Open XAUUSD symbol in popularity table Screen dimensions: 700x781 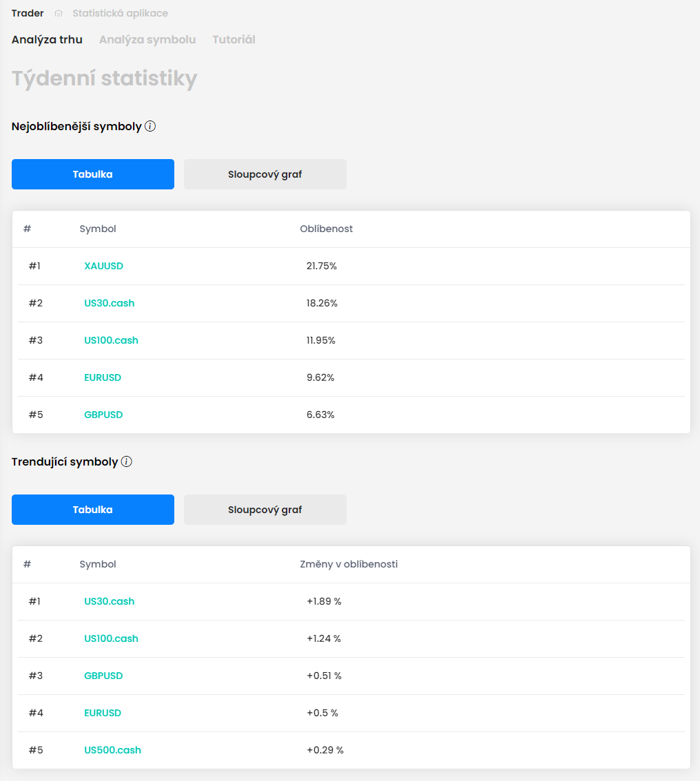[103, 266]
